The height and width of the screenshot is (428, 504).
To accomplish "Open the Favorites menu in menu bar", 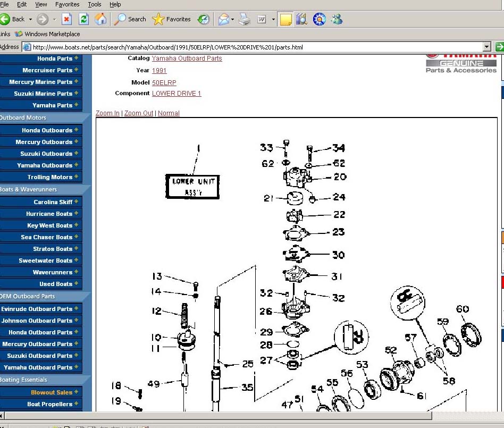I will (67, 4).
